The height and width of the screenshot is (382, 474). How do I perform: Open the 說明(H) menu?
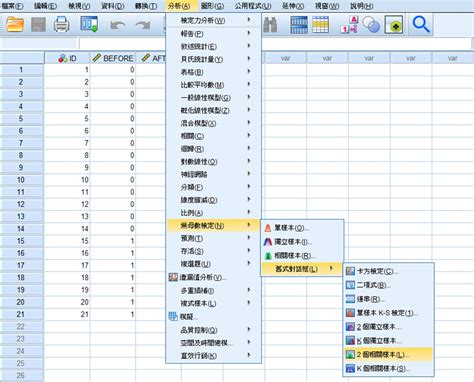tap(361, 6)
